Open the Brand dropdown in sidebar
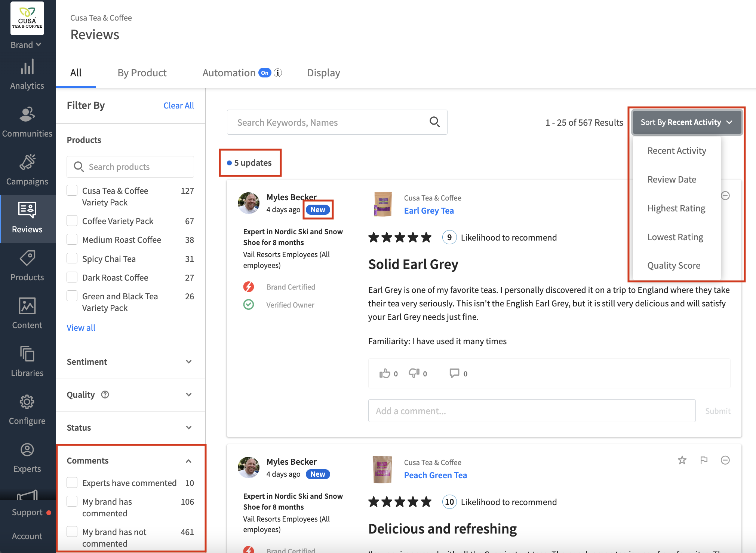 (26, 45)
